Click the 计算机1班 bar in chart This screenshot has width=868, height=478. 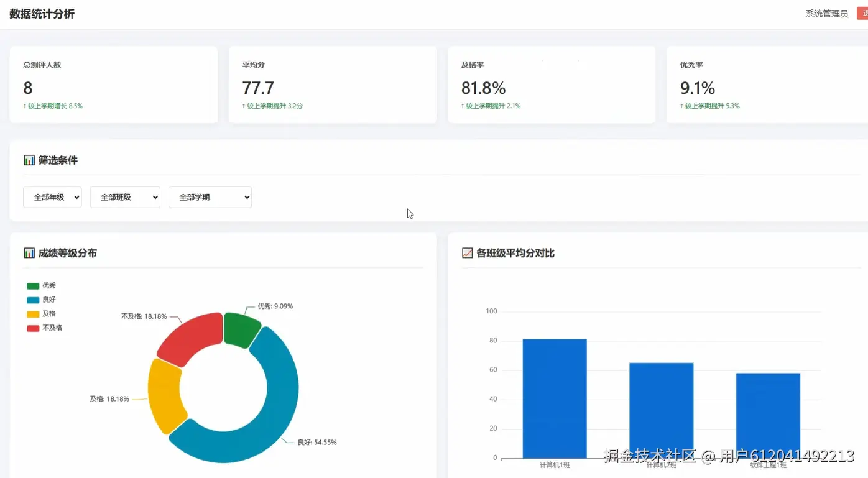coord(555,398)
